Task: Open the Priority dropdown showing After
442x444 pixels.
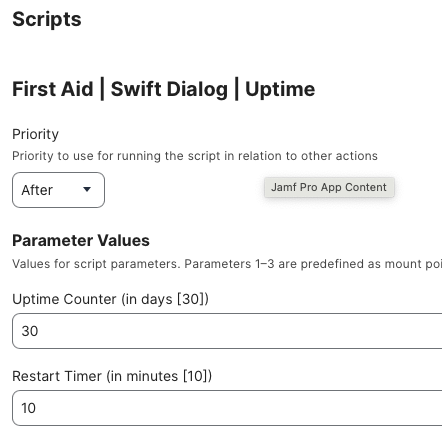Action: point(58,190)
